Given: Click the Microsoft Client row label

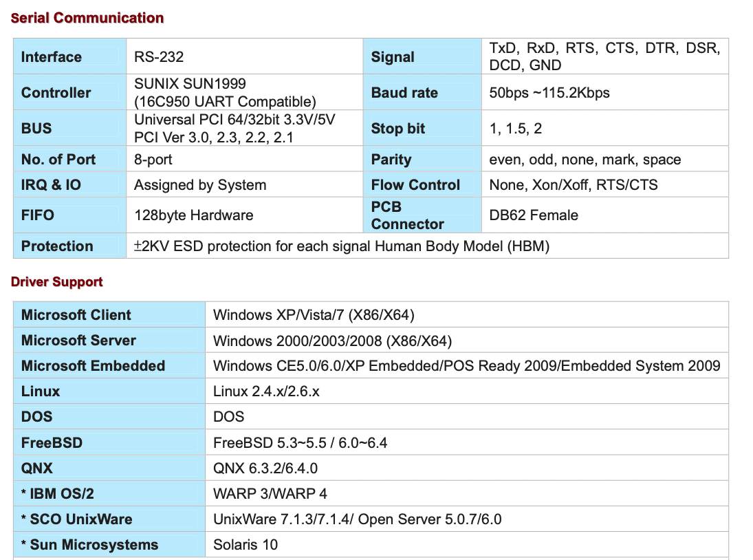Looking at the screenshot, I should [76, 315].
